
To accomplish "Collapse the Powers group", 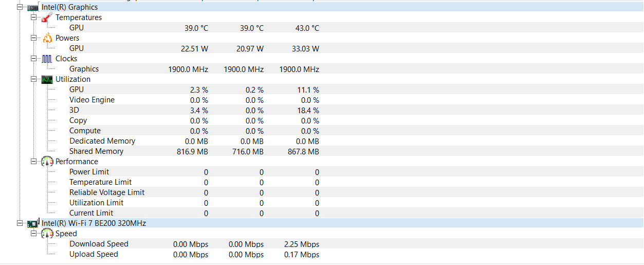I will (x=33, y=38).
